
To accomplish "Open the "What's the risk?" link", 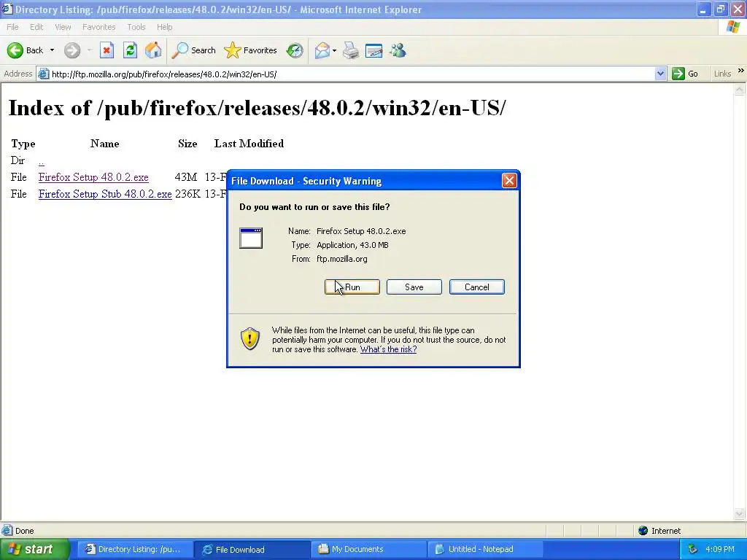I will (x=388, y=349).
